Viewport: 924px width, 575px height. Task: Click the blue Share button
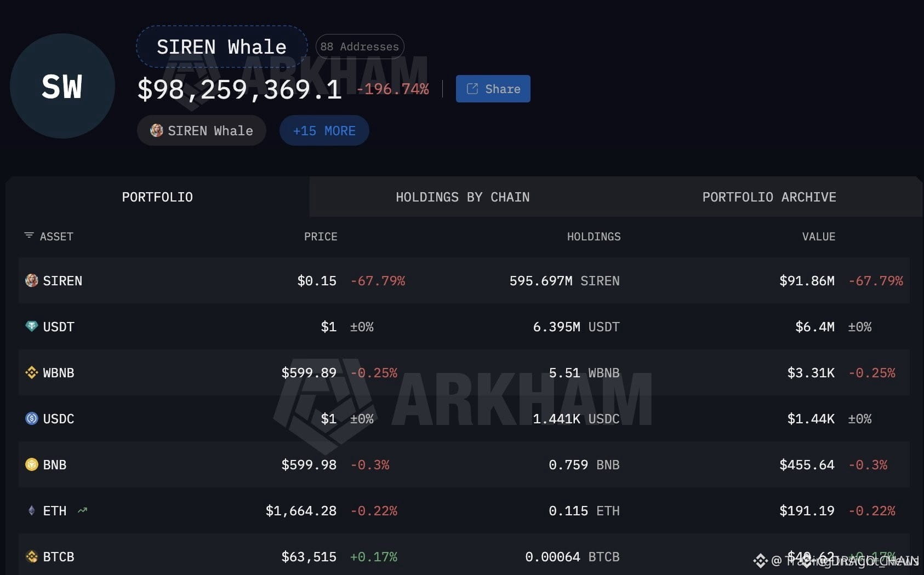click(x=493, y=89)
